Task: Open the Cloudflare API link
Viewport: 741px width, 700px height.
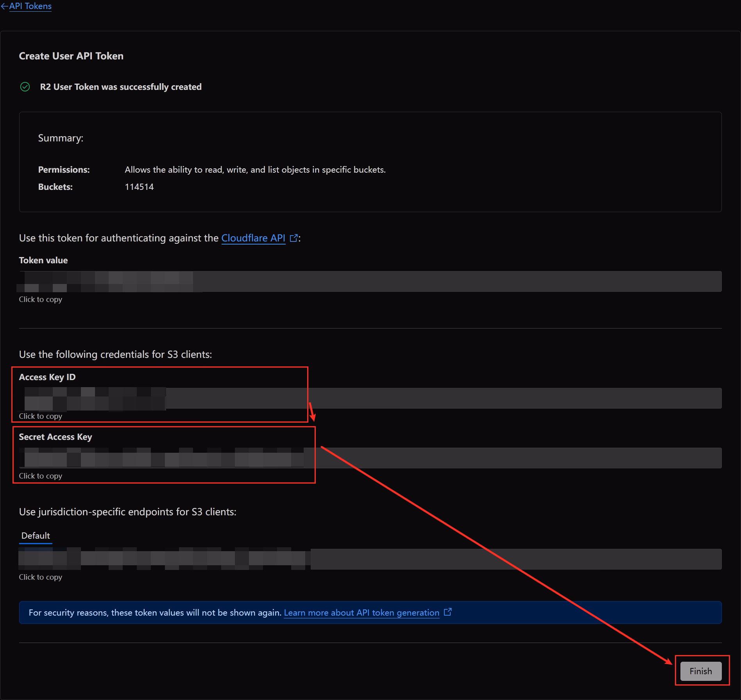Action: pyautogui.click(x=253, y=238)
